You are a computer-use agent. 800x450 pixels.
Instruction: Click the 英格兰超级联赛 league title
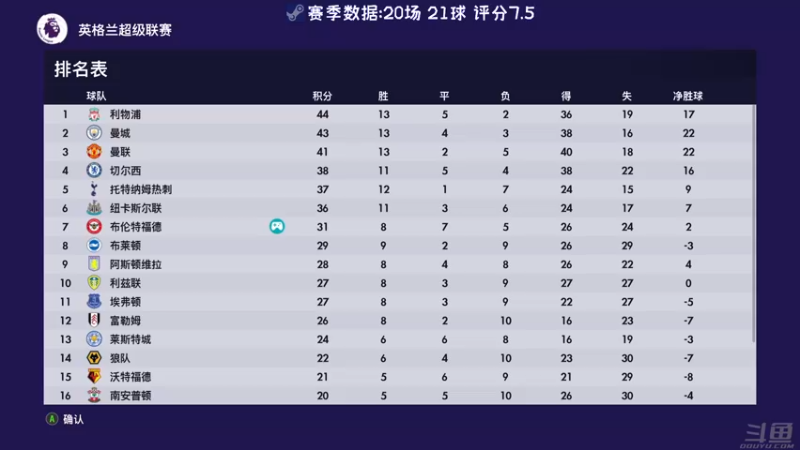(x=125, y=30)
